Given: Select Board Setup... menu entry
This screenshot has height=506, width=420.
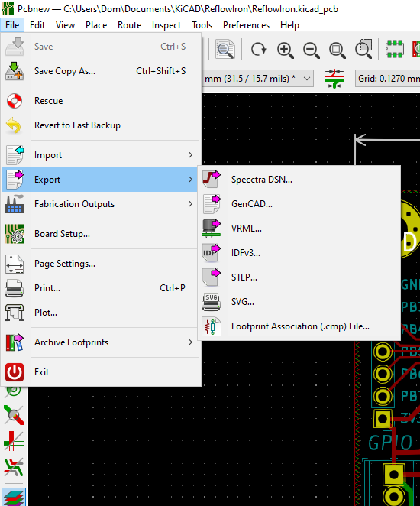Looking at the screenshot, I should [x=100, y=234].
